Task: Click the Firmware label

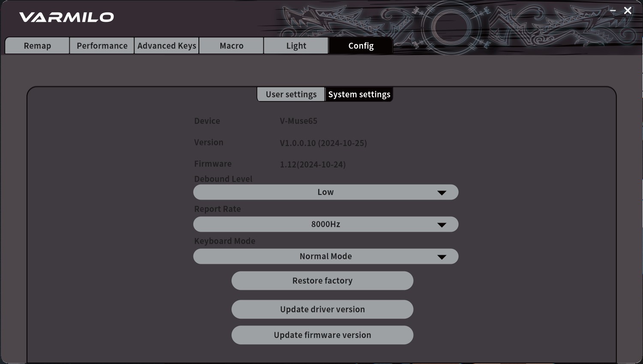Action: [213, 164]
